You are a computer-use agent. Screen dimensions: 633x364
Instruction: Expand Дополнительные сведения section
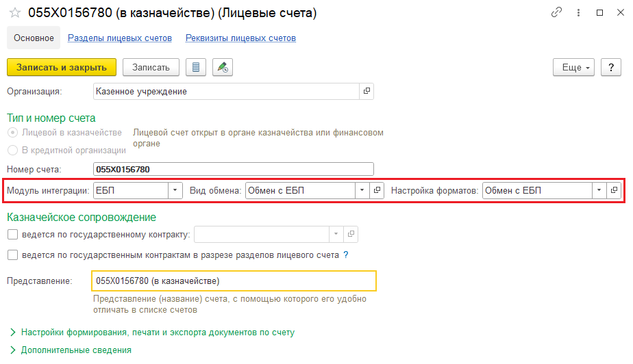point(71,350)
